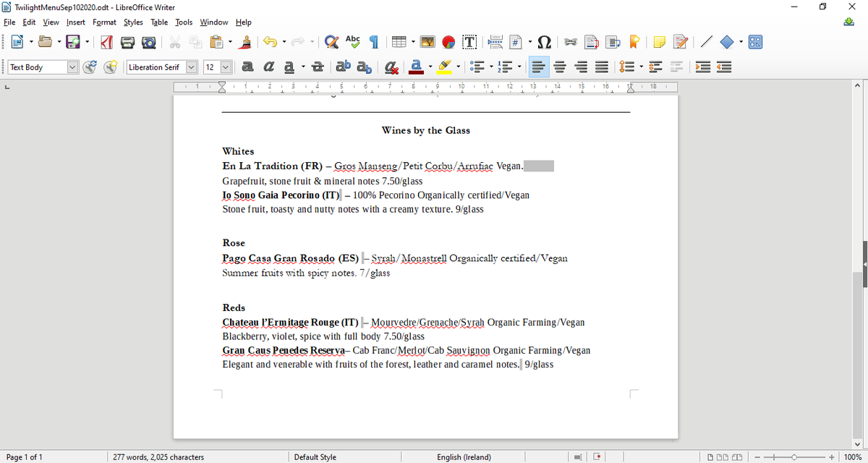Click the Page 1 of 1 indicator
868x463 pixels.
pos(24,457)
